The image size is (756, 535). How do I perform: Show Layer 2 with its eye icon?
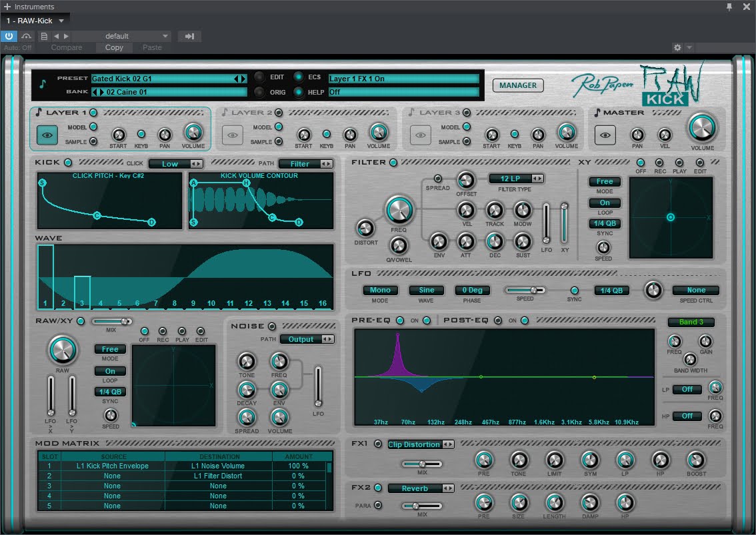click(x=233, y=135)
